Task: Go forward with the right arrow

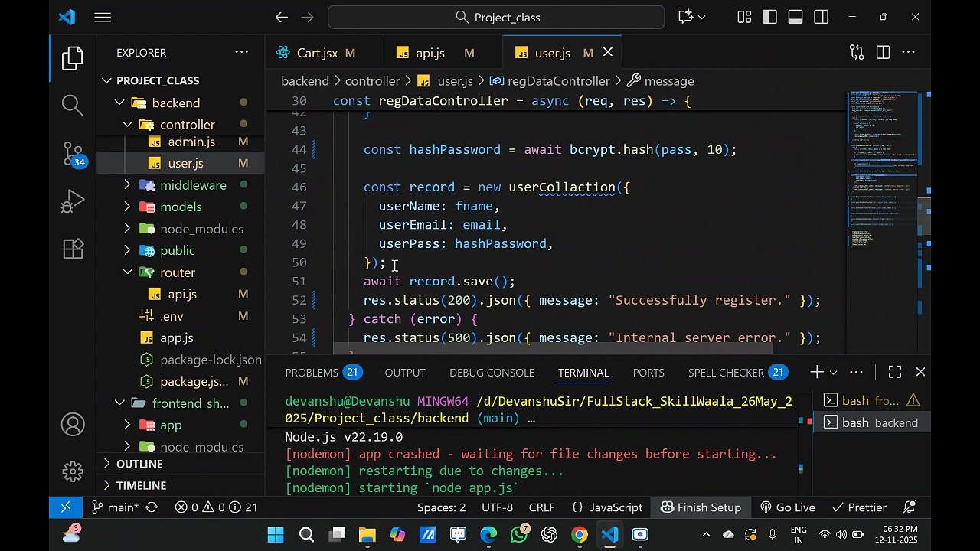Action: pyautogui.click(x=307, y=17)
